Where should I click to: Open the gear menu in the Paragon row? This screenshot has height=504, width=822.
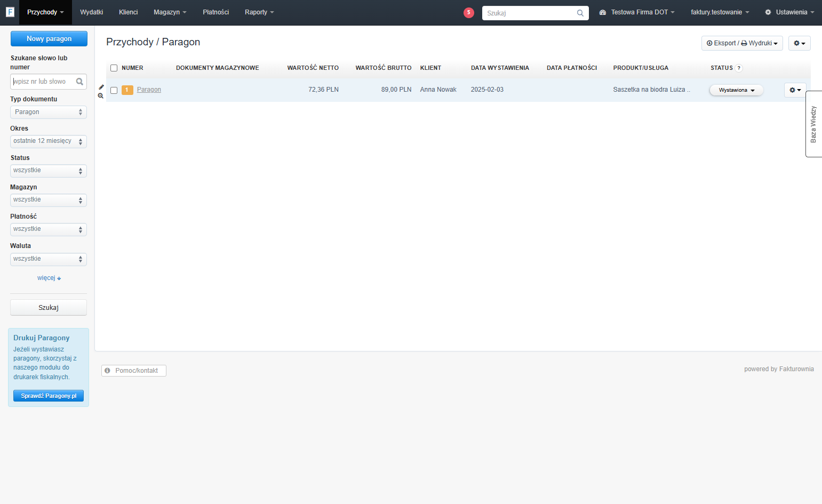pyautogui.click(x=795, y=90)
